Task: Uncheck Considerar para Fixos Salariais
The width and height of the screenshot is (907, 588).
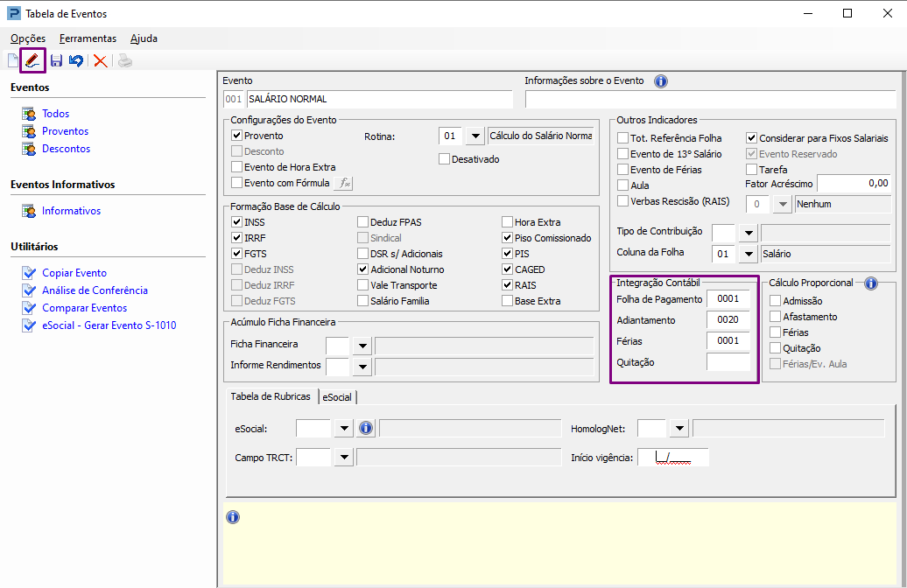Action: (751, 138)
